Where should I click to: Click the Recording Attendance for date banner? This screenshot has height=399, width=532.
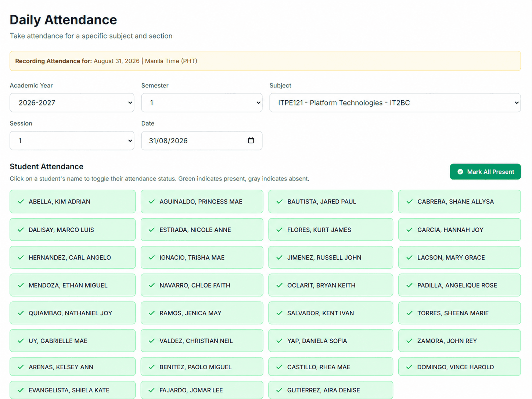pos(265,61)
